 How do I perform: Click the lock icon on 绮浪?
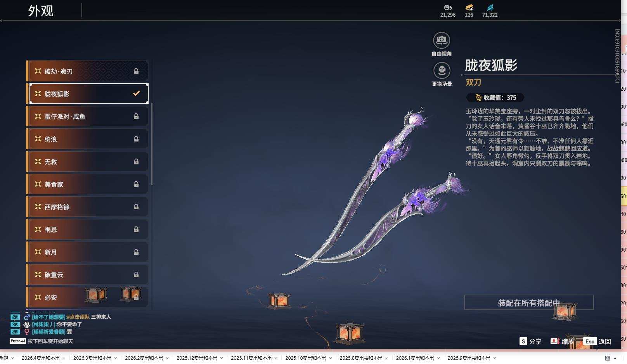136,139
